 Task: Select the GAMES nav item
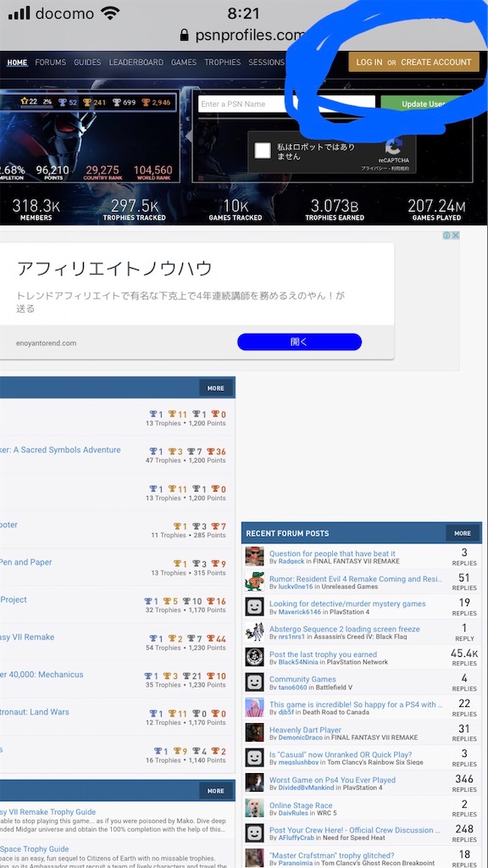coord(184,63)
